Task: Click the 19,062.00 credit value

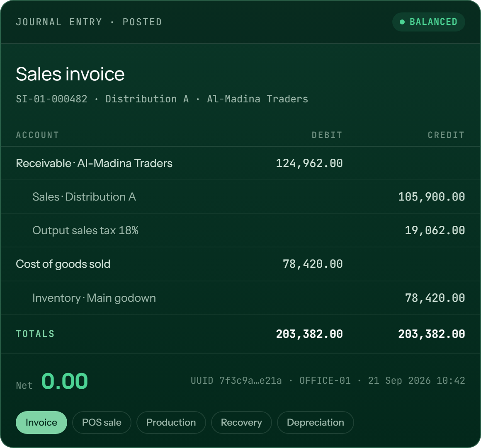Action: (x=435, y=230)
